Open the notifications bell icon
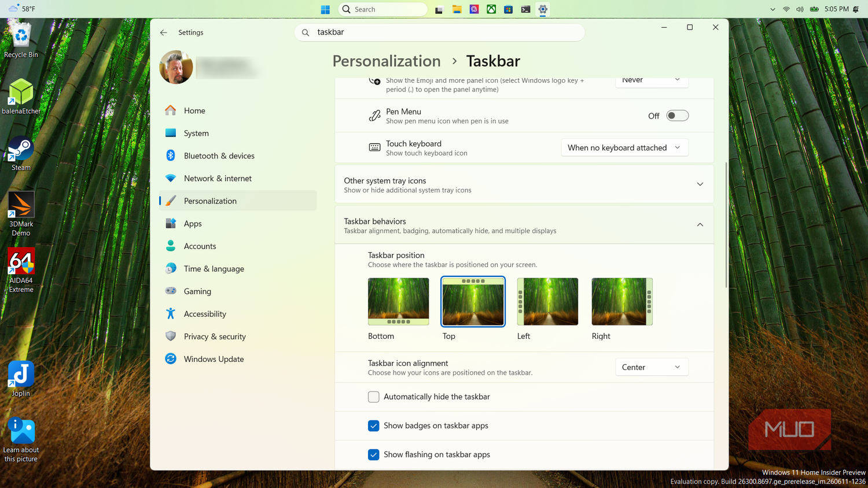This screenshot has height=488, width=868. pos(856,9)
